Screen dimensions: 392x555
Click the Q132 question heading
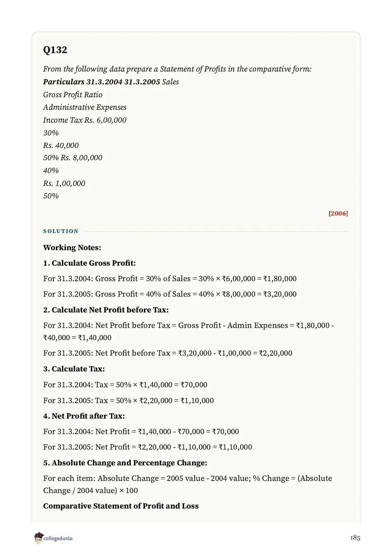click(x=55, y=50)
